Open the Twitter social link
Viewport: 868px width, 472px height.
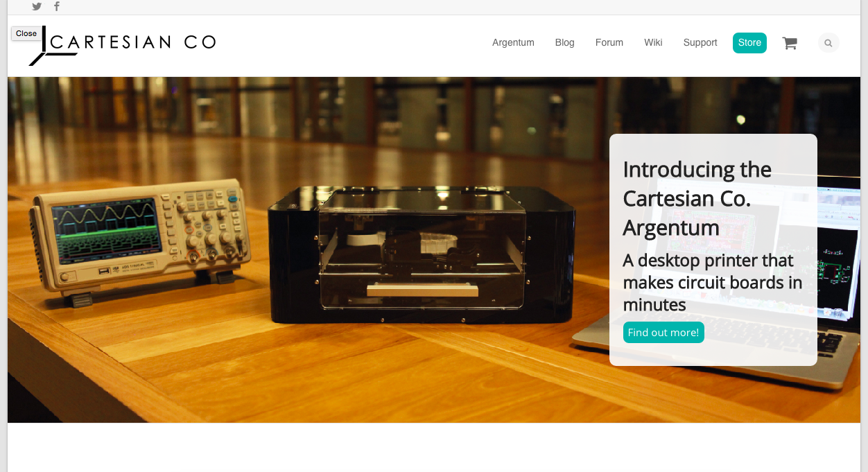[37, 6]
